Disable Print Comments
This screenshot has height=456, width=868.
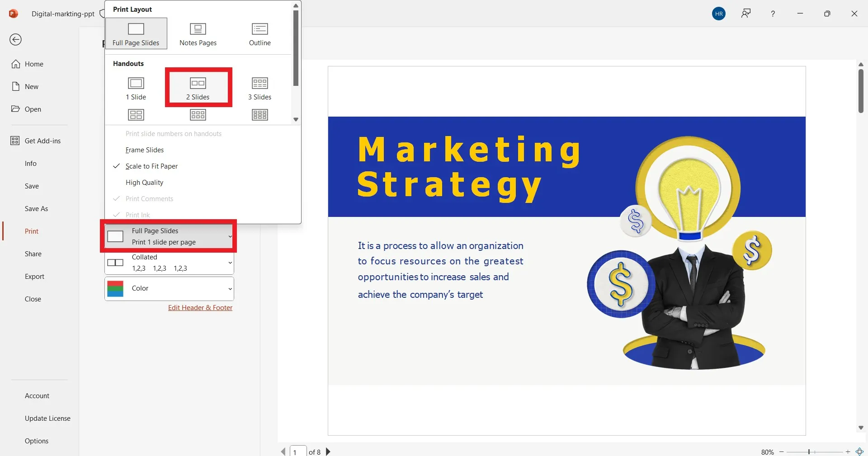point(149,198)
